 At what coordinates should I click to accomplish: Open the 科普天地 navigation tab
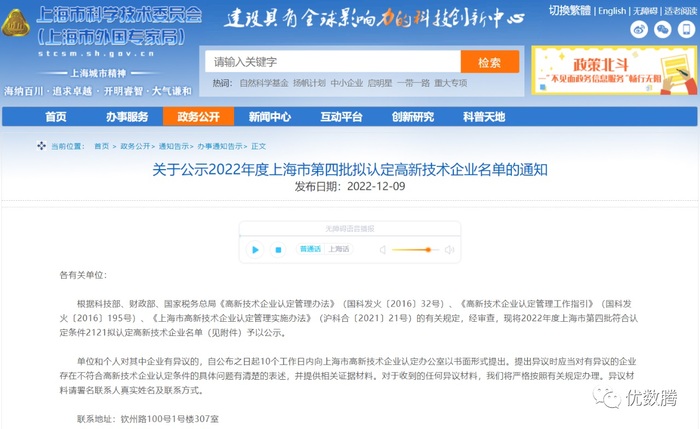pyautogui.click(x=484, y=117)
